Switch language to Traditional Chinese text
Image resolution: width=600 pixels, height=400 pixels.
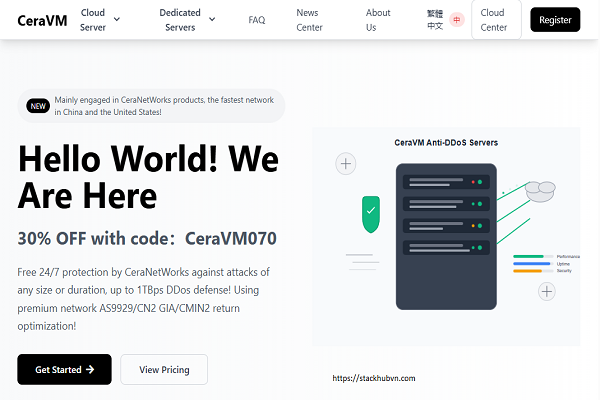point(435,20)
